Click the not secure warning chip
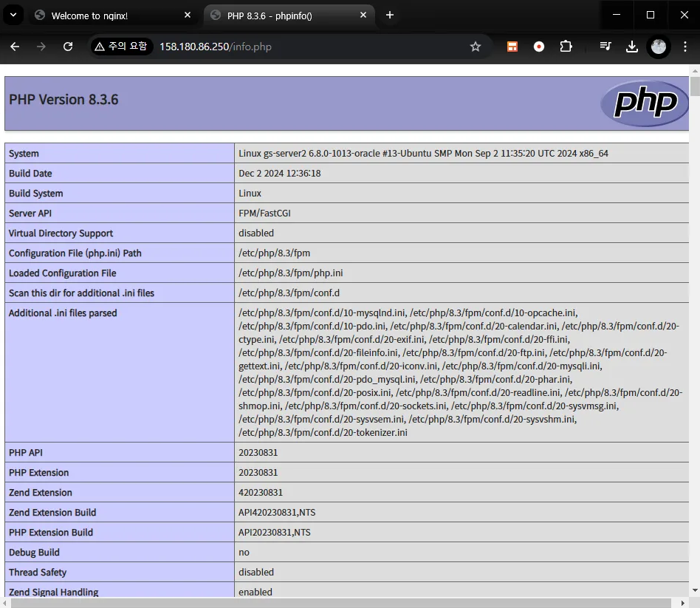This screenshot has height=608, width=700. [x=121, y=47]
